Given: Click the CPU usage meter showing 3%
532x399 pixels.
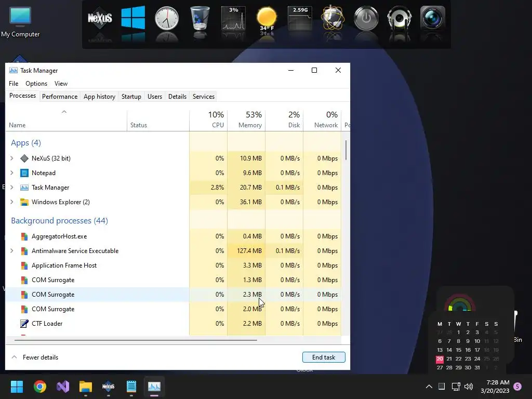Looking at the screenshot, I should click(233, 18).
